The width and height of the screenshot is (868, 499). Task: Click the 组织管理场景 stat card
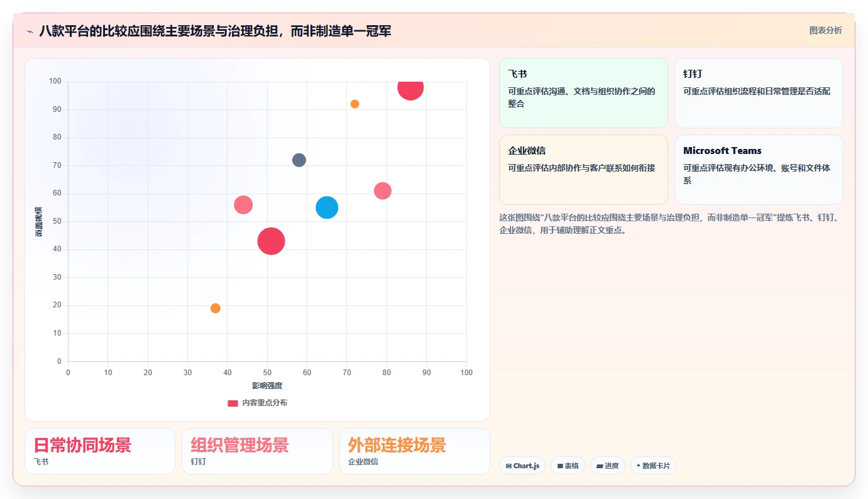[257, 451]
